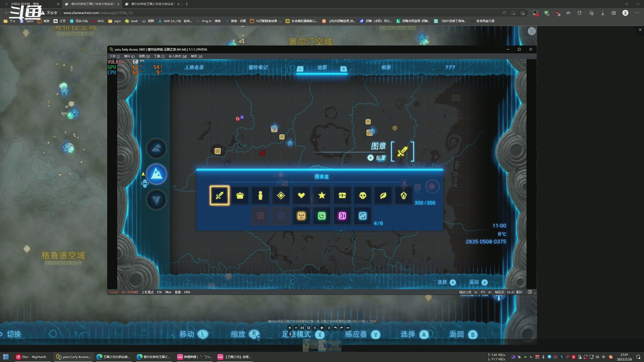Image resolution: width=644 pixels, height=362 pixels.
Task: Click the red X marker on map
Action: [263, 153]
